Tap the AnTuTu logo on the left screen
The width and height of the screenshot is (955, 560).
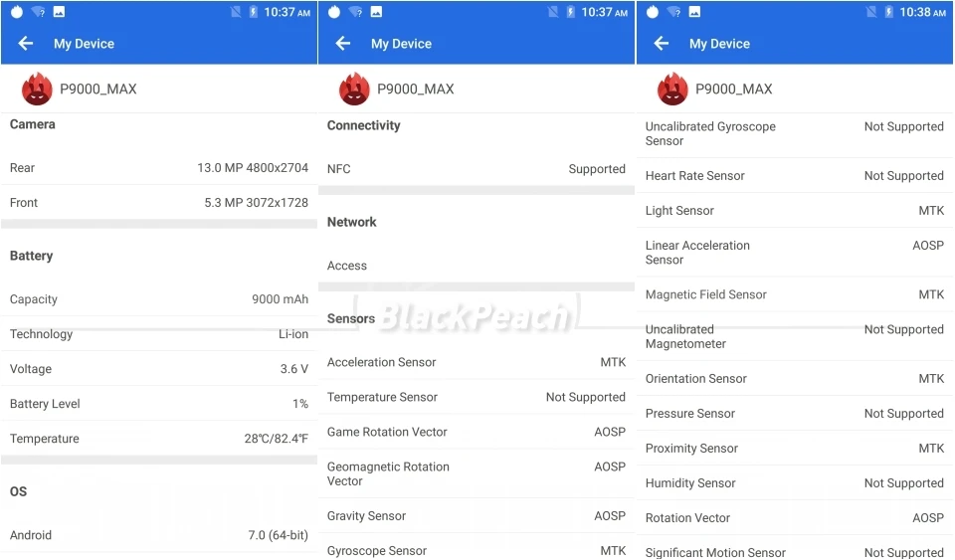tap(37, 89)
